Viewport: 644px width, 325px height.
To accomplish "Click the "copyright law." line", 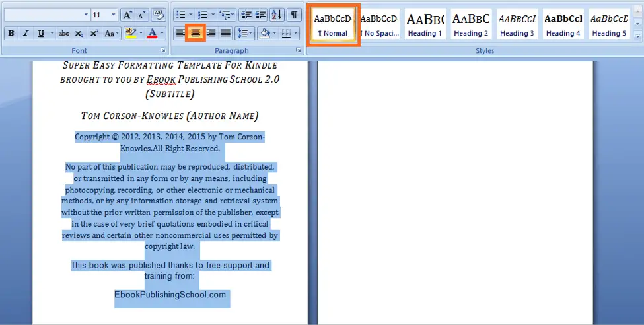I will point(170,246).
